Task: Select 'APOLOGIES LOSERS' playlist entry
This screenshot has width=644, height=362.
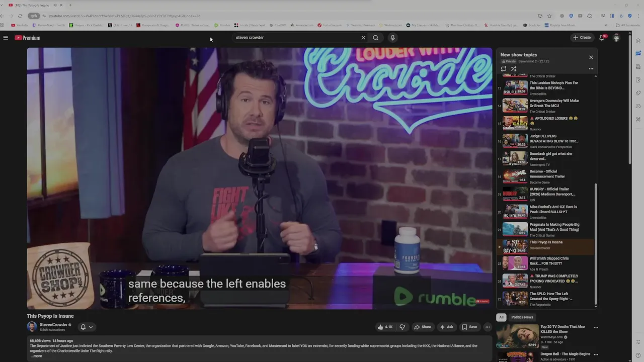Action: (546, 123)
